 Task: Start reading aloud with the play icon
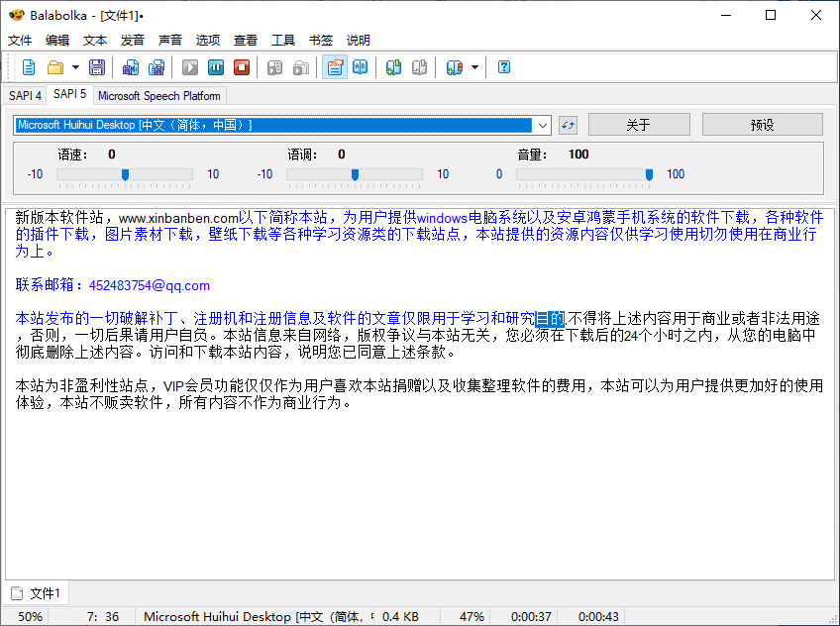[190, 67]
